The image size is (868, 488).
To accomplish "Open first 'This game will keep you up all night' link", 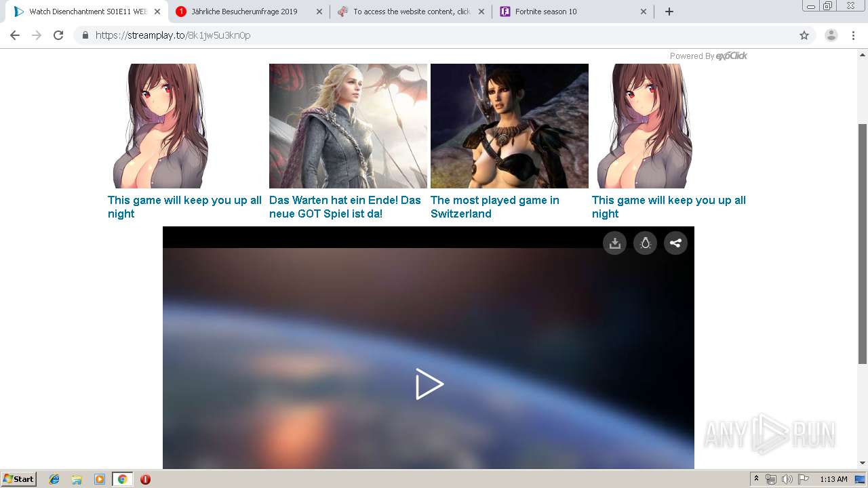I will (184, 207).
